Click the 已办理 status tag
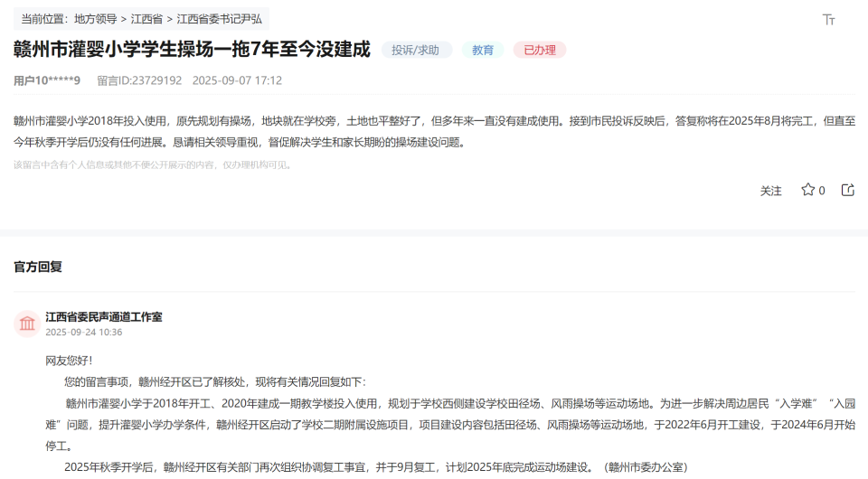 tap(540, 50)
